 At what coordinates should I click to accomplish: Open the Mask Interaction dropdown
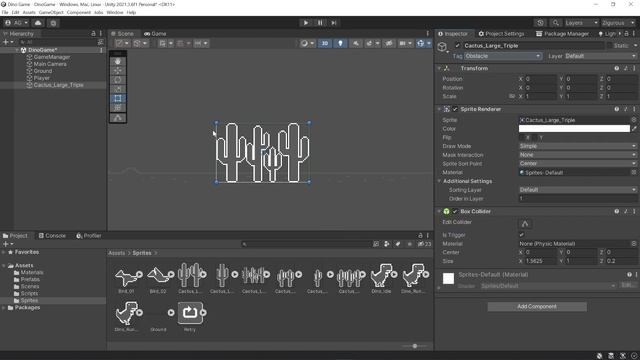pos(578,155)
